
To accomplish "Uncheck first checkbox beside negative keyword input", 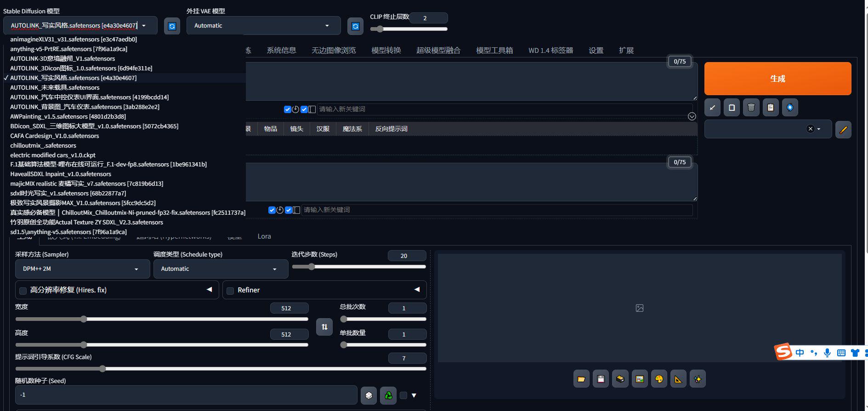I will click(272, 210).
